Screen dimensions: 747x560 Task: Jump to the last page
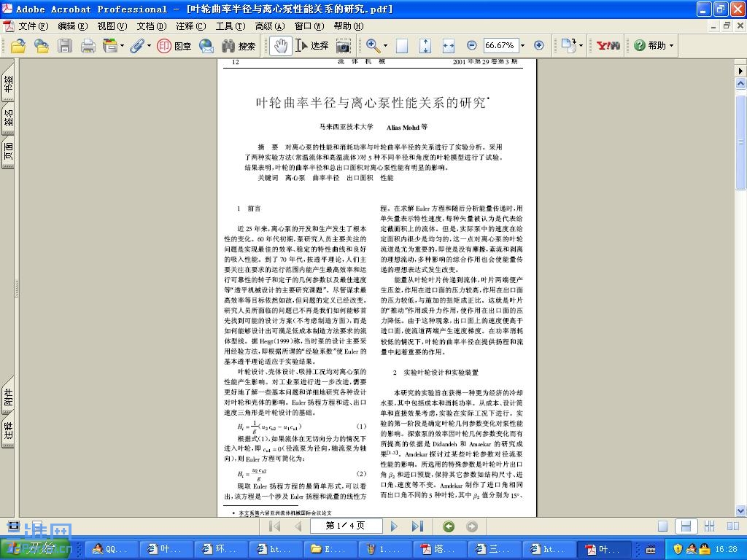pos(417,526)
